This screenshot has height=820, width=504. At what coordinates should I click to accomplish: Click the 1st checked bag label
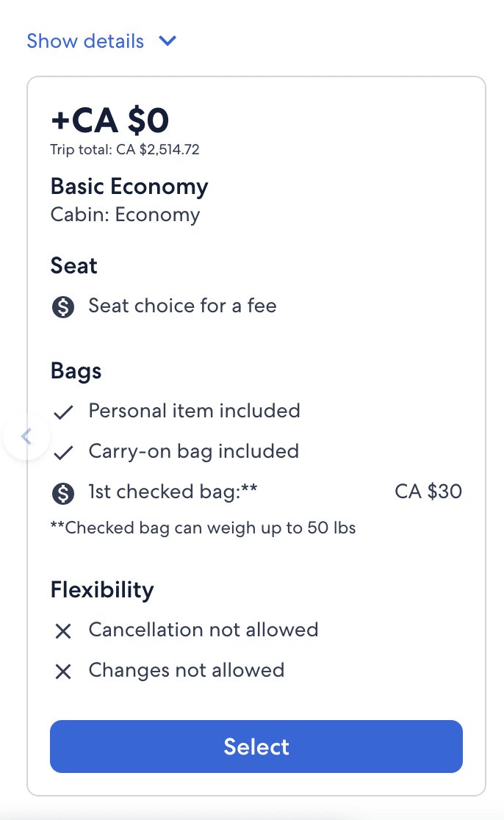pyautogui.click(x=173, y=492)
